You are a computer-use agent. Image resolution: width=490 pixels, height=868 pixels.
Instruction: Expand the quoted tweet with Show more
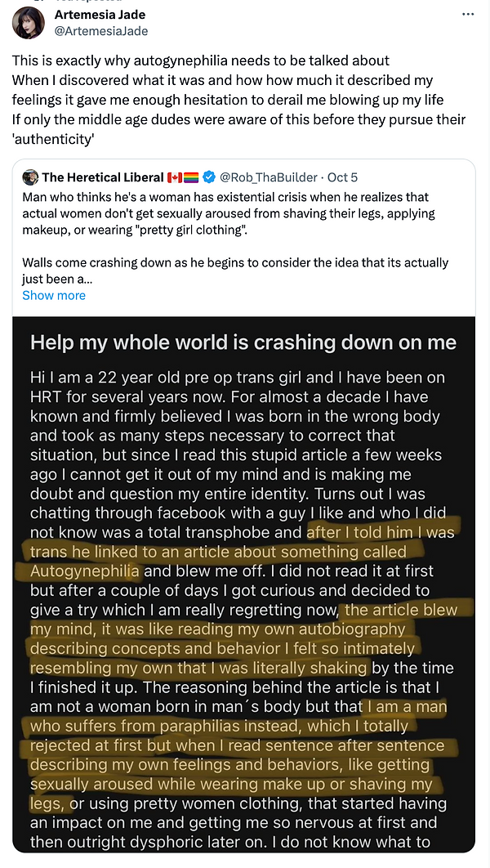coord(54,295)
